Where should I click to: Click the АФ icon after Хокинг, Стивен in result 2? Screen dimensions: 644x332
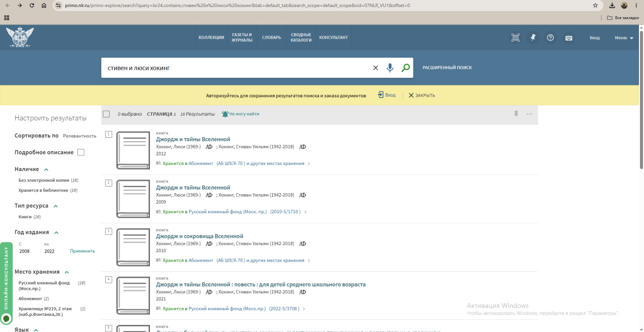302,195
